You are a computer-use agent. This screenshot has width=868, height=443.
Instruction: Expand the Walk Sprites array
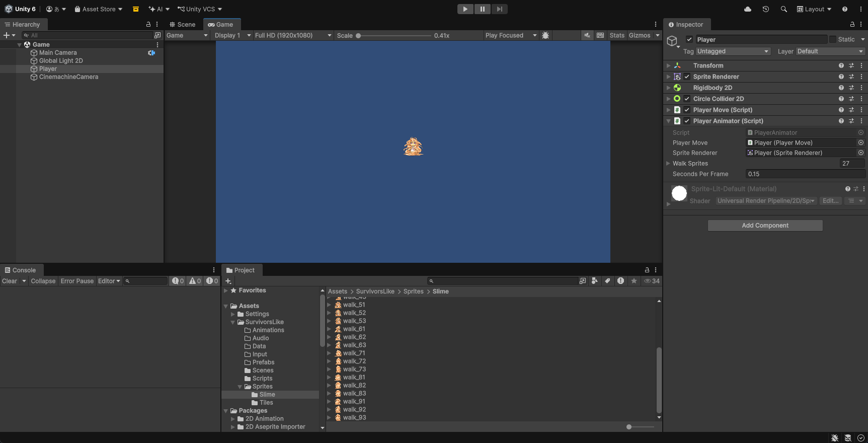coord(668,163)
